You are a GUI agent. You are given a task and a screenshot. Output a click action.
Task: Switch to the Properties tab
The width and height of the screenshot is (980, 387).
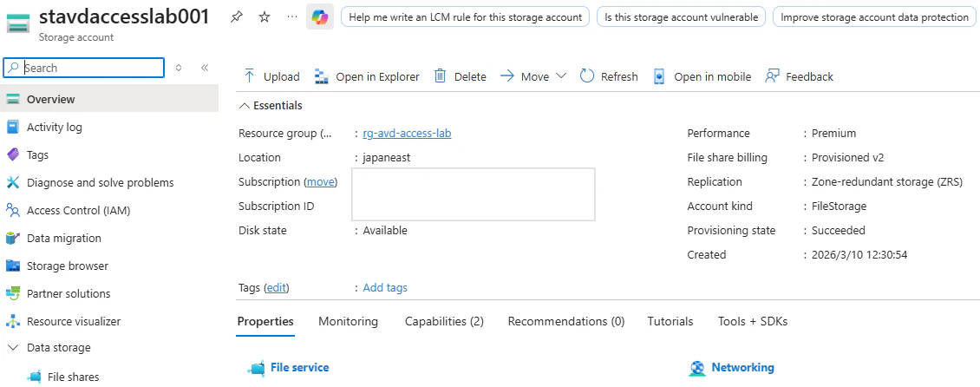(265, 321)
